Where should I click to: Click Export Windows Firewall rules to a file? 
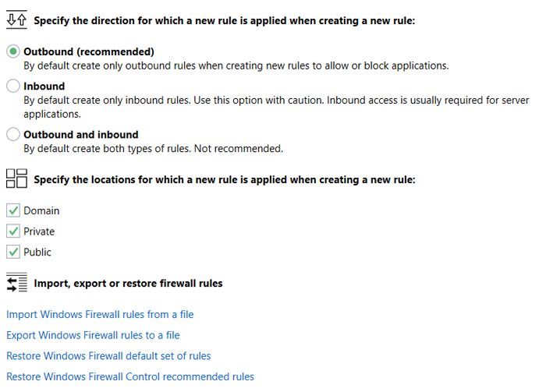pyautogui.click(x=93, y=335)
